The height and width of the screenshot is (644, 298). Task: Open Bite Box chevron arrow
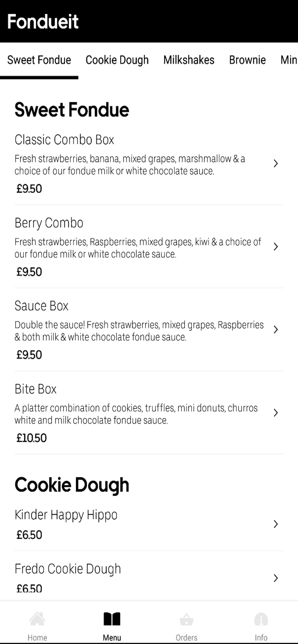[276, 413]
